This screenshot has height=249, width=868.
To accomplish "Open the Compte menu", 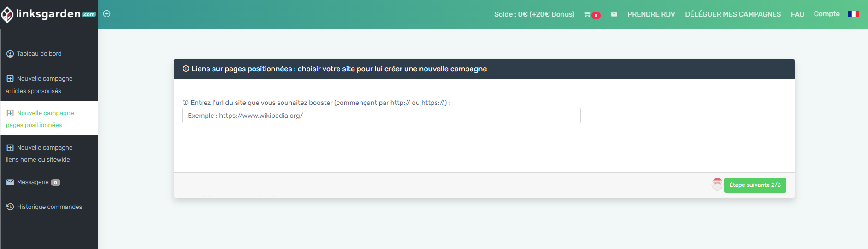I will click(827, 14).
